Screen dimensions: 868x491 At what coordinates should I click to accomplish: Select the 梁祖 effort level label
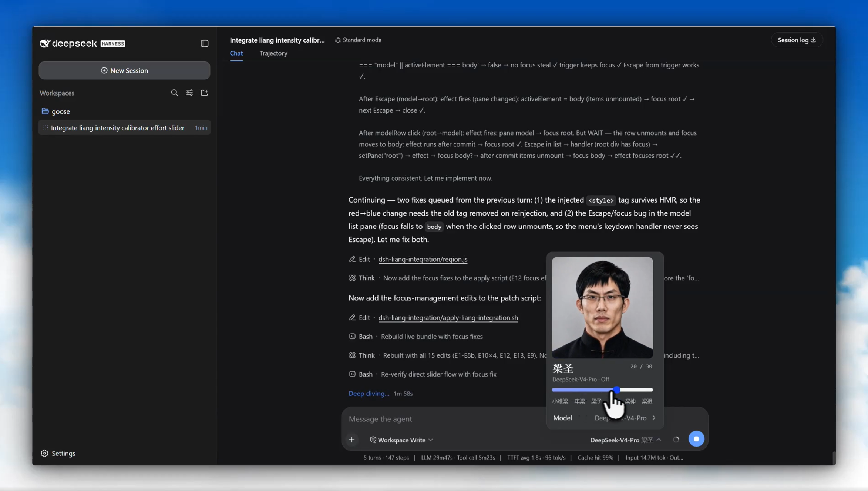point(647,401)
